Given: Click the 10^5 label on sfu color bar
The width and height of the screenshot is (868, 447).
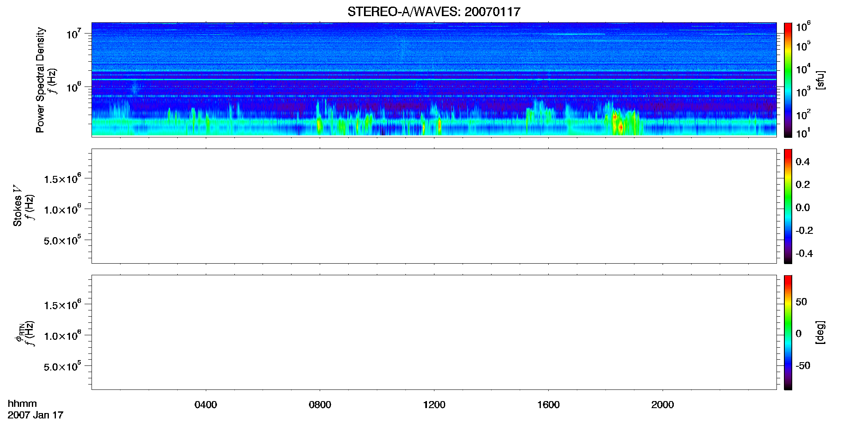Looking at the screenshot, I should [803, 46].
